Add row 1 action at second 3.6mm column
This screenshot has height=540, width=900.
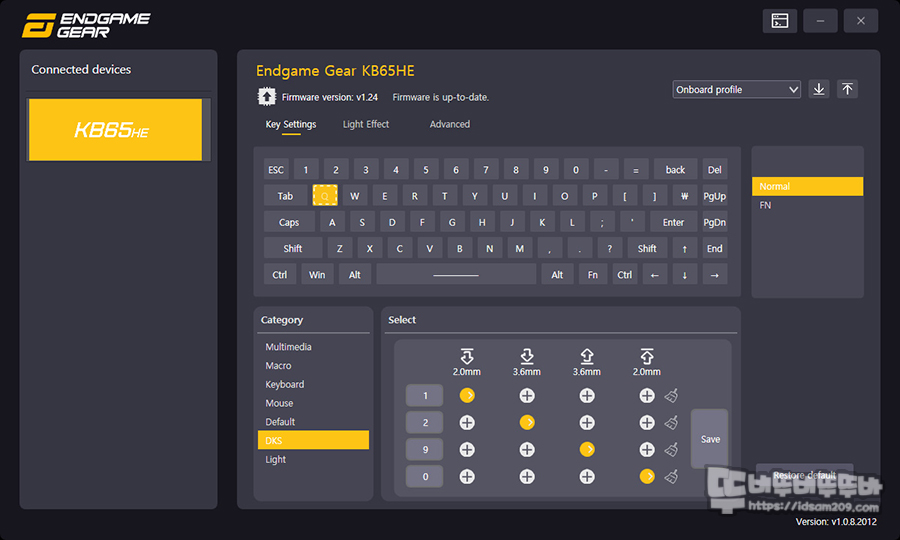(527, 395)
